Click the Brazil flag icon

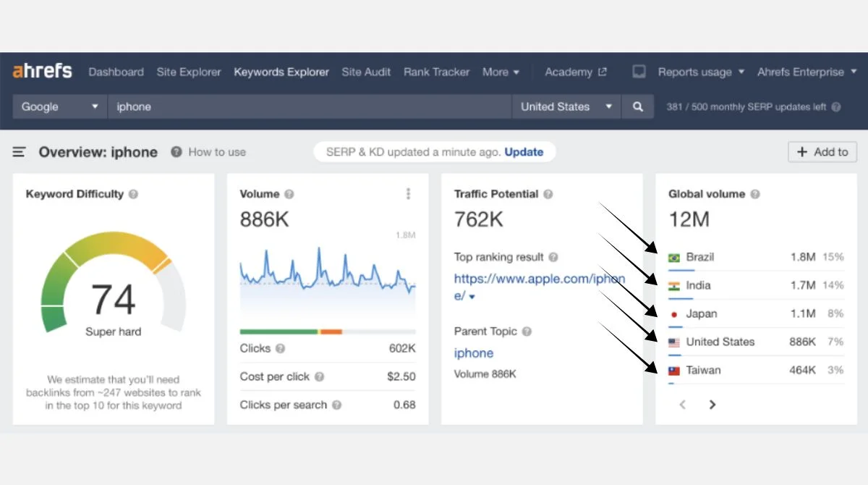[674, 258]
